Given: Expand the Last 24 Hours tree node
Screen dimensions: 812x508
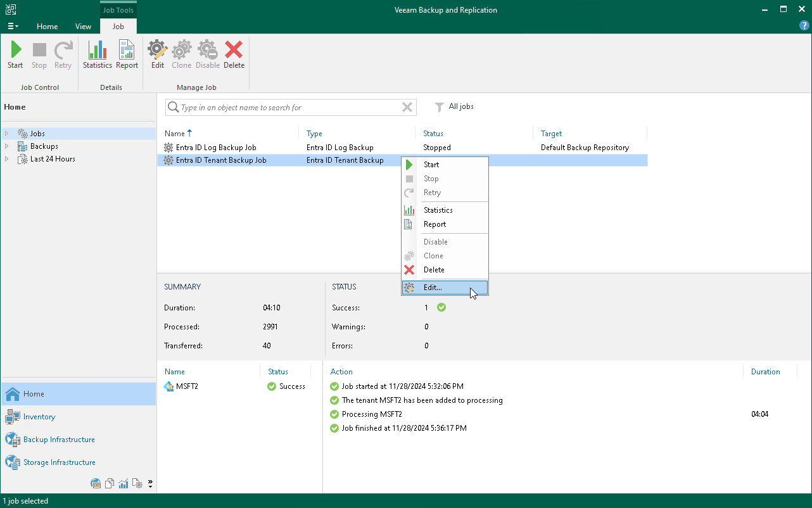Looking at the screenshot, I should (8, 159).
